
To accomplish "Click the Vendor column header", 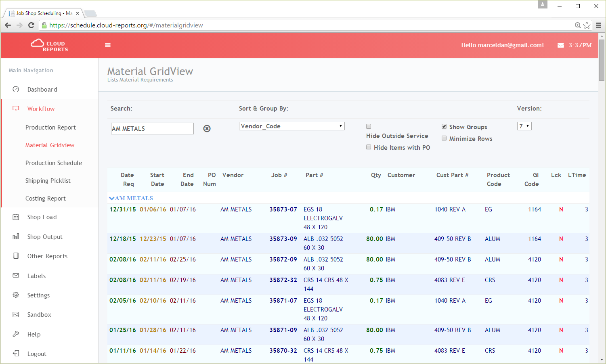I will click(x=233, y=175).
